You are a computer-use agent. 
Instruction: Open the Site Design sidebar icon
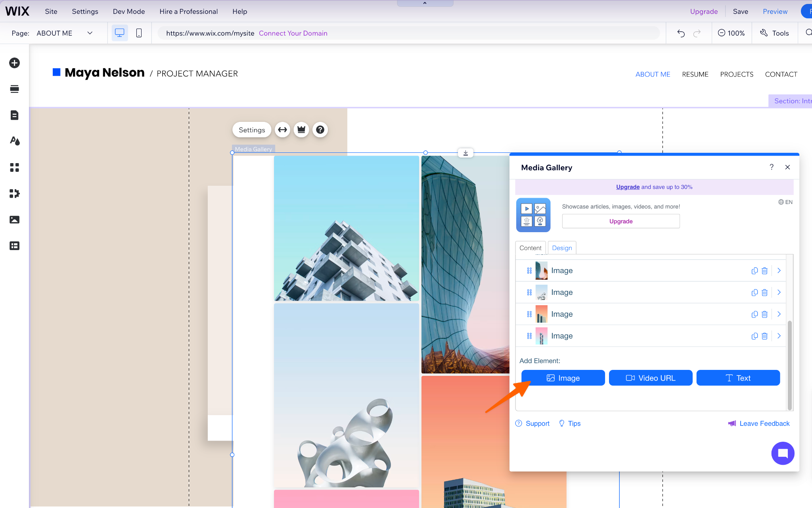[15, 141]
